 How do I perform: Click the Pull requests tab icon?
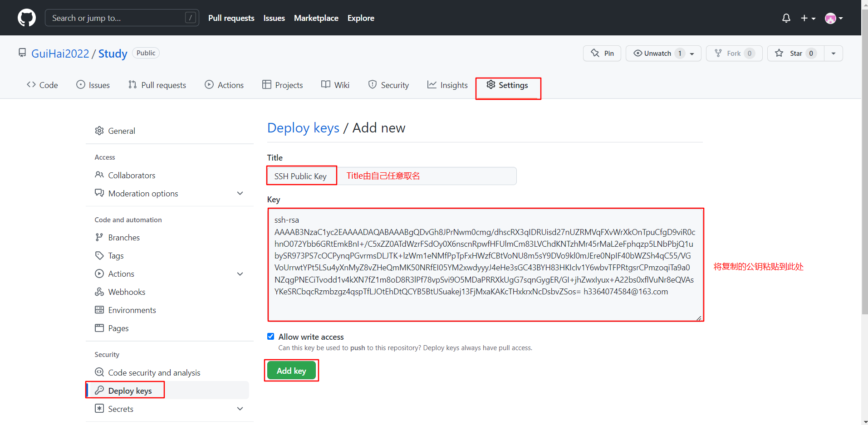tap(132, 85)
